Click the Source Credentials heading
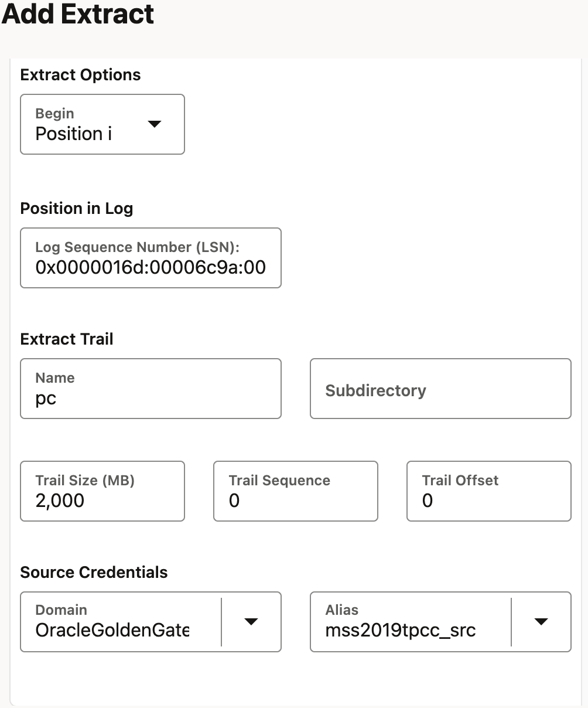The height and width of the screenshot is (708, 588). click(94, 573)
